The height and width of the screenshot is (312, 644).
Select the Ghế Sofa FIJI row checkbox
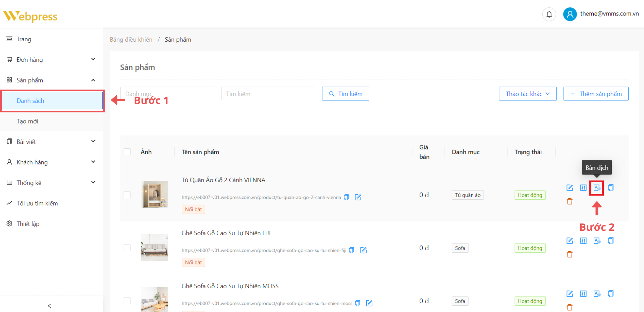coord(127,248)
